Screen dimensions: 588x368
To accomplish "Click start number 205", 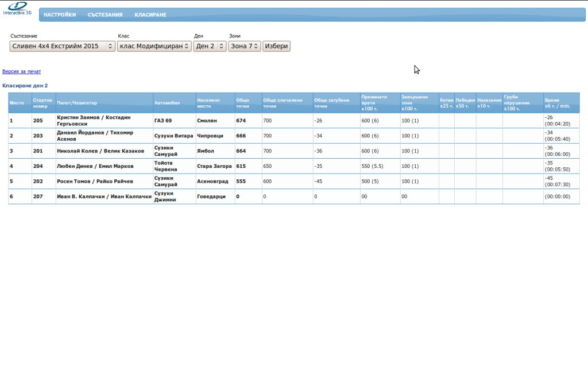I will [38, 121].
